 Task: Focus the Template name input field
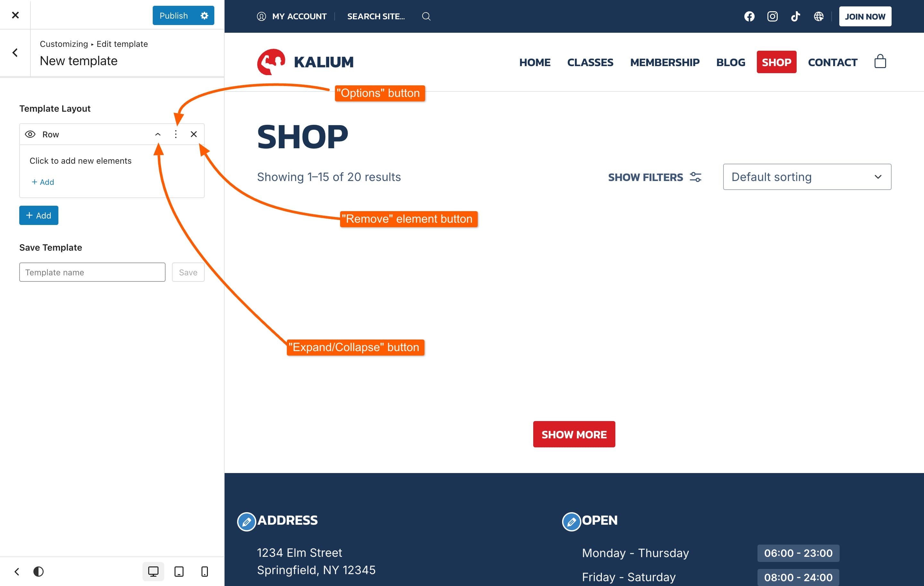[x=92, y=272]
